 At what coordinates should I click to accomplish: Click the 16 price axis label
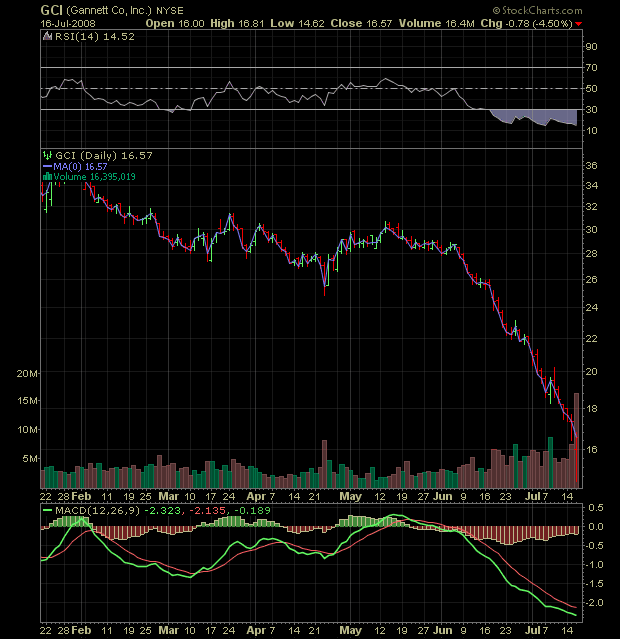point(591,449)
